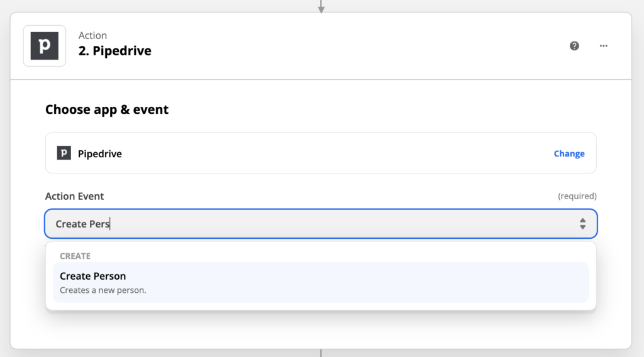This screenshot has width=644, height=357.
Task: Click the Action Event field label
Action: click(74, 196)
